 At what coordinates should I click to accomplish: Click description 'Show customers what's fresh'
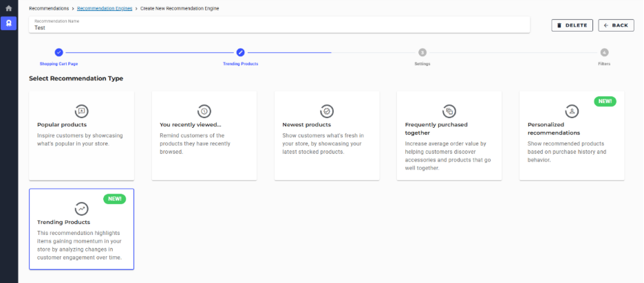click(323, 144)
